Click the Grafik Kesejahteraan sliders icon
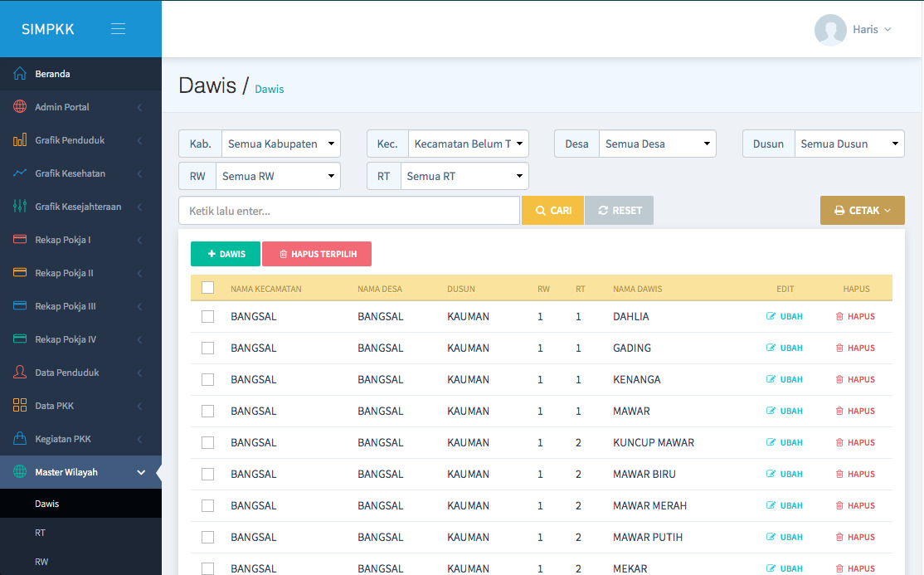This screenshot has height=575, width=924. (20, 207)
